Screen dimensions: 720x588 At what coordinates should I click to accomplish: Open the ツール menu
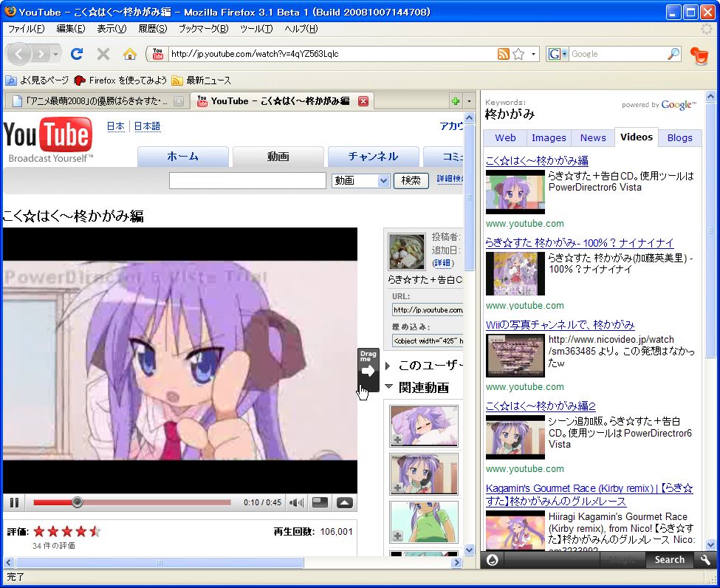pos(256,29)
